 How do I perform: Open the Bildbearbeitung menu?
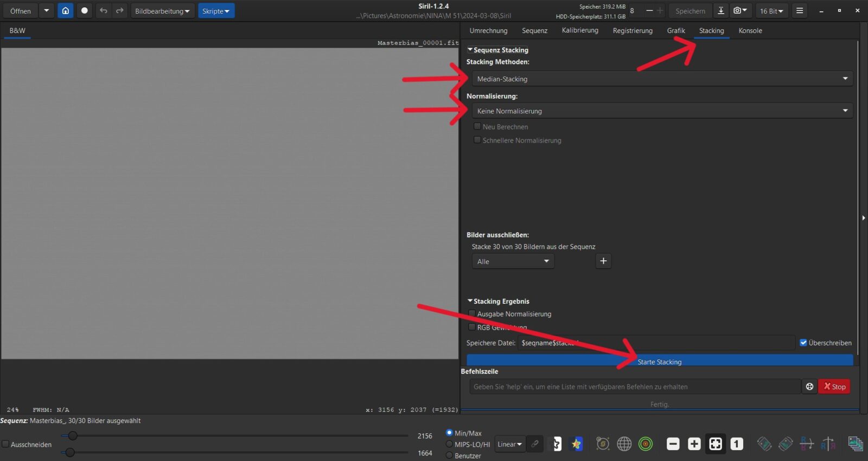(x=162, y=10)
